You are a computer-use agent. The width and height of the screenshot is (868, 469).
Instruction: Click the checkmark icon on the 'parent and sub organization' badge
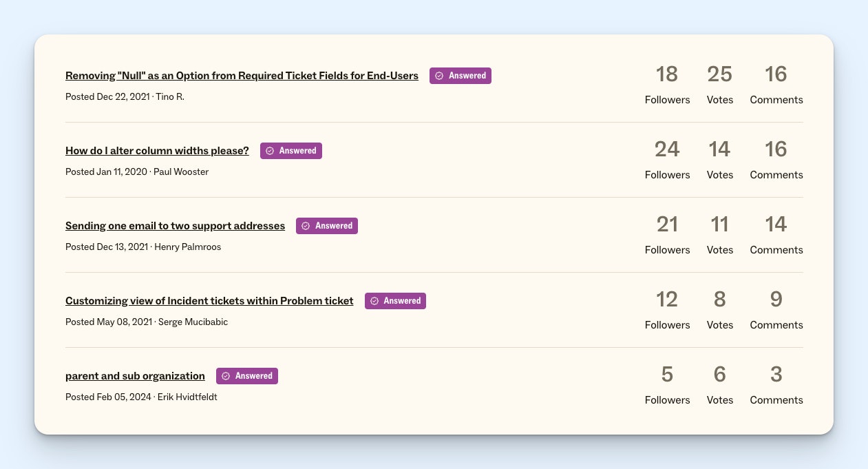[226, 376]
